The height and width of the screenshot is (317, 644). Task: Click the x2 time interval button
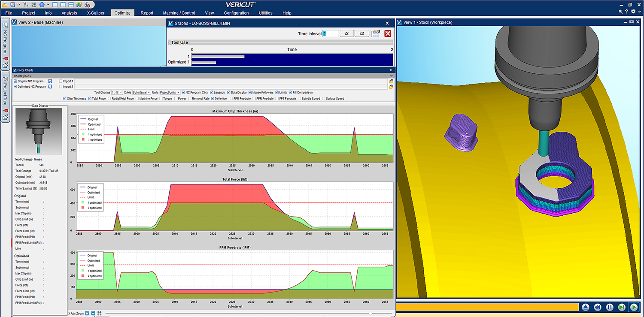tap(361, 33)
